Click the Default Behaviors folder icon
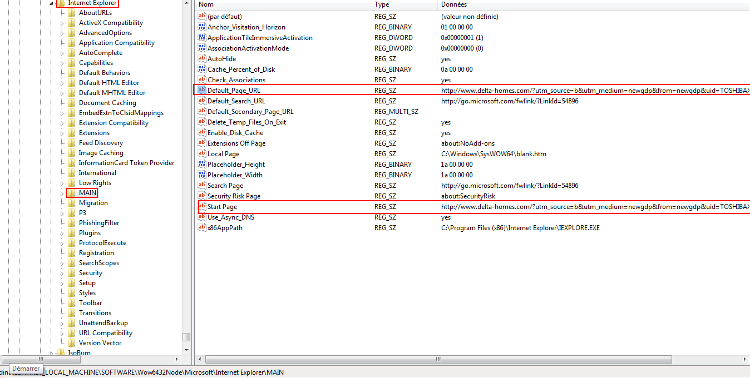 tap(71, 73)
